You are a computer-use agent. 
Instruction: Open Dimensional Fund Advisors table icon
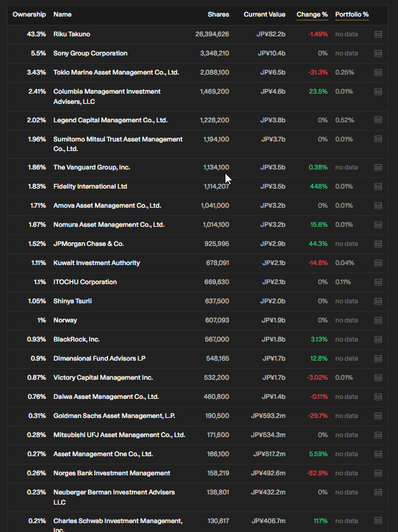pos(378,358)
